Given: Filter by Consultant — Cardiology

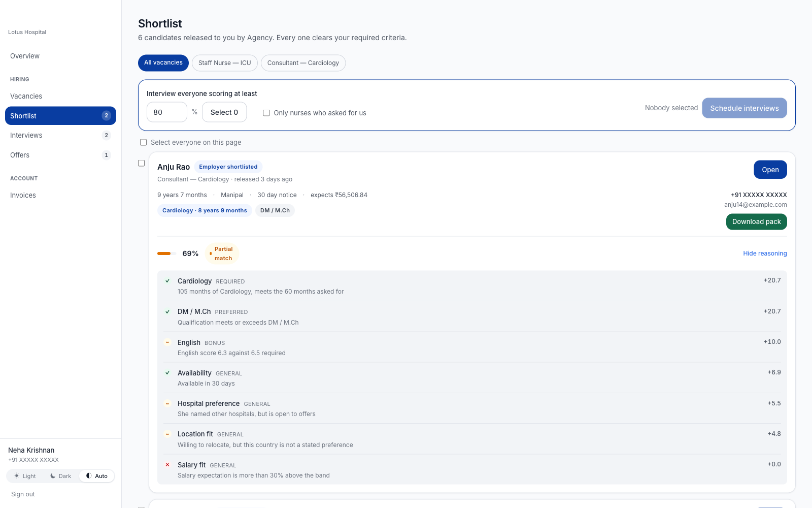Looking at the screenshot, I should click(303, 63).
